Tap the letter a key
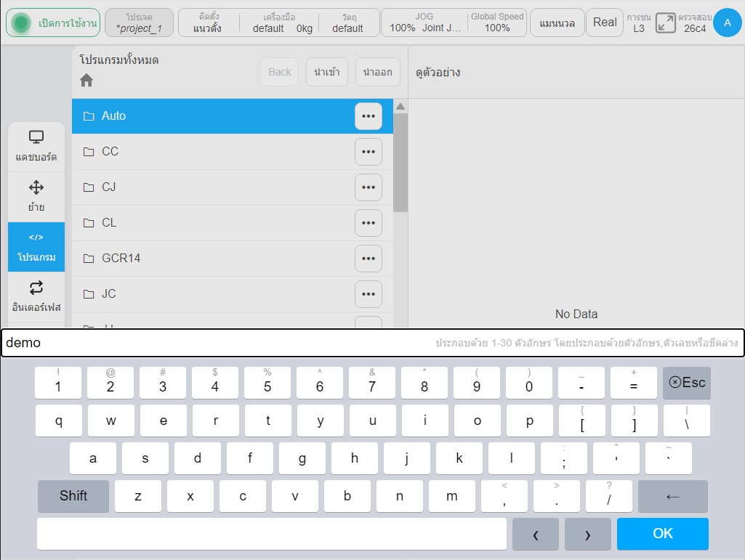 tap(92, 458)
